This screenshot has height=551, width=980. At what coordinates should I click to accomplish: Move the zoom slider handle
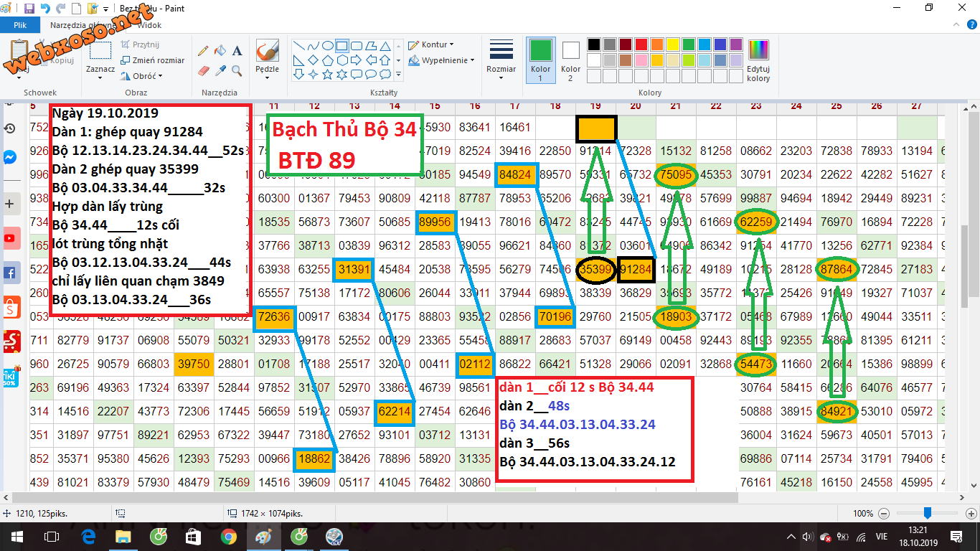point(928,513)
